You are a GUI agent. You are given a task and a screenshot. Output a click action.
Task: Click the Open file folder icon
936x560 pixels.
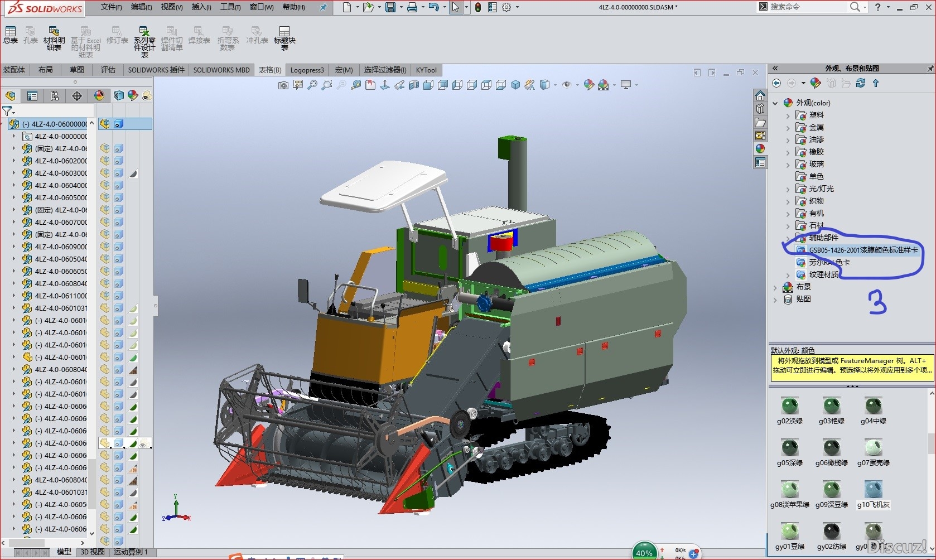[x=368, y=7]
